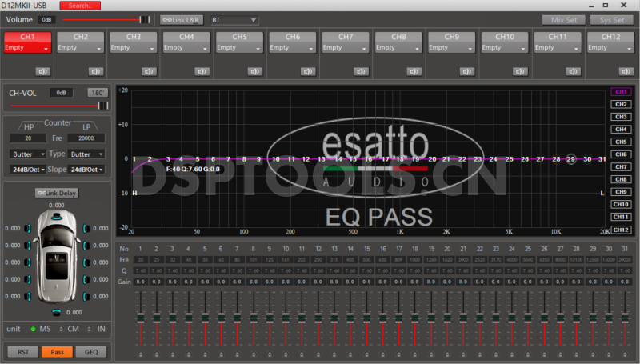Mute CH9 speaker icon
The width and height of the screenshot is (640, 364).
467,72
